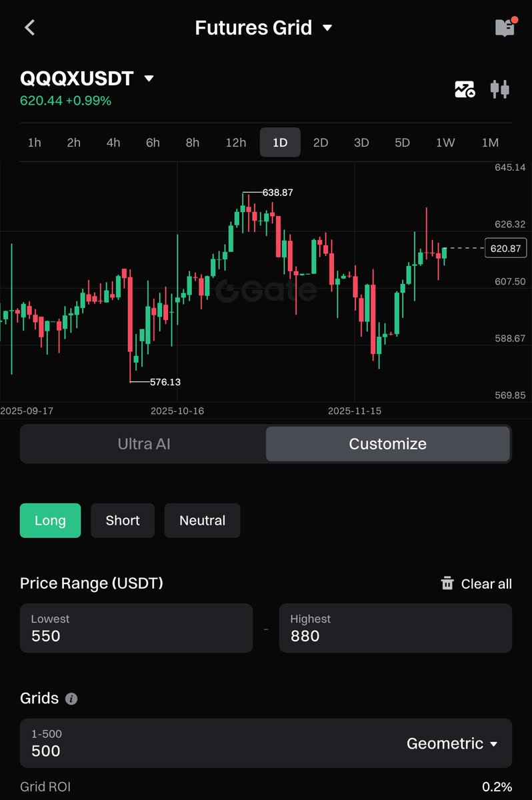The width and height of the screenshot is (532, 800).
Task: Click the 620.87 current price label
Action: point(506,248)
